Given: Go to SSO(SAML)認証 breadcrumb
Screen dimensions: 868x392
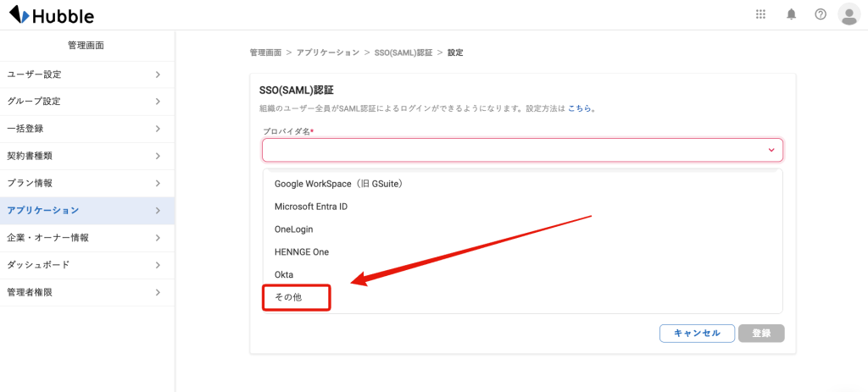Looking at the screenshot, I should [x=403, y=53].
